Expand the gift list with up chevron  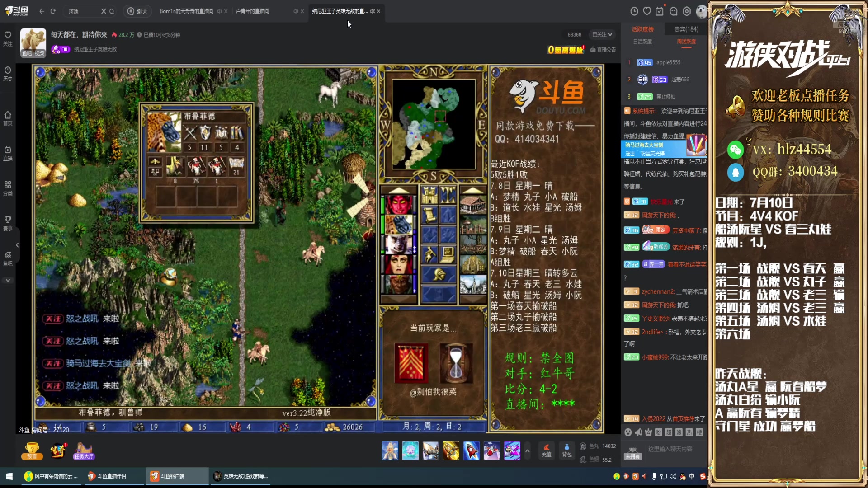click(x=527, y=451)
